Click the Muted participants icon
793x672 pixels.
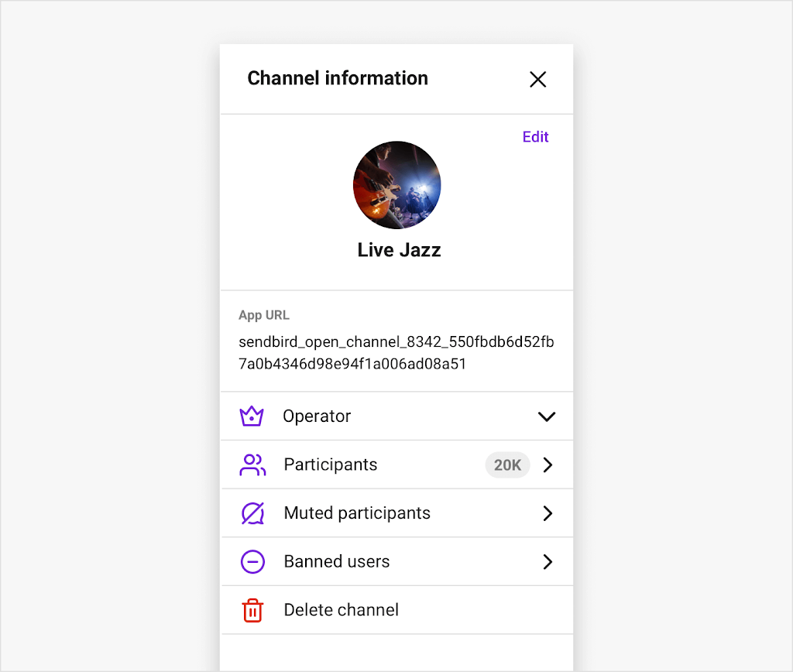click(x=252, y=514)
